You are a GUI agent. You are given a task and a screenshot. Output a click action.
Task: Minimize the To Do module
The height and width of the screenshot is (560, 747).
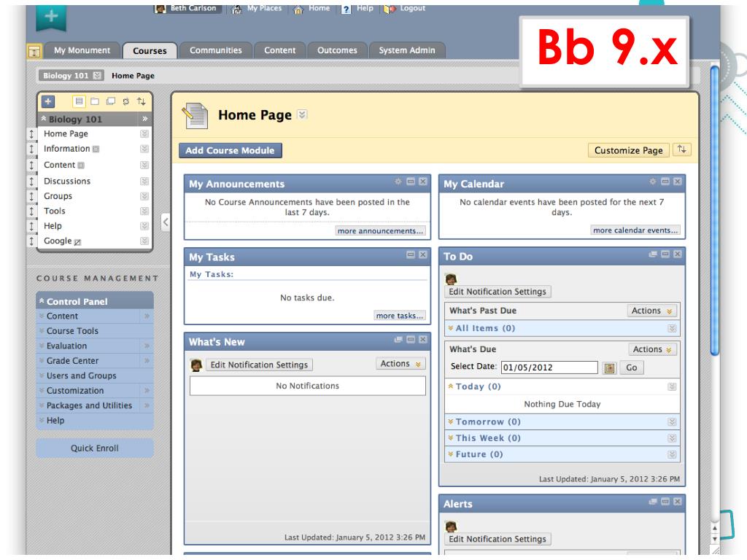[x=665, y=254]
